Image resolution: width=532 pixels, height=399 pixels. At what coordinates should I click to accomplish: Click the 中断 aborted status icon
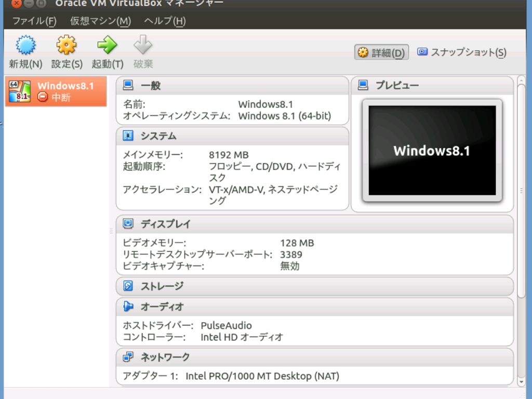pos(43,97)
